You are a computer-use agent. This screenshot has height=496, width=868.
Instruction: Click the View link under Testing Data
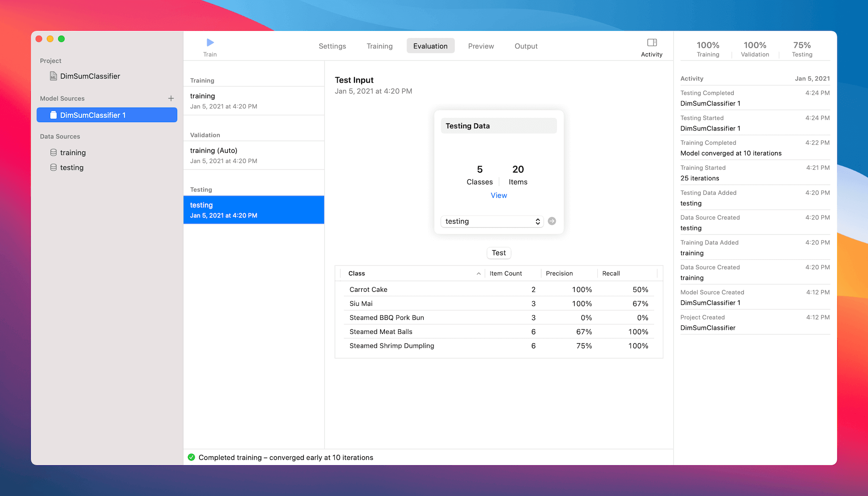pyautogui.click(x=499, y=196)
